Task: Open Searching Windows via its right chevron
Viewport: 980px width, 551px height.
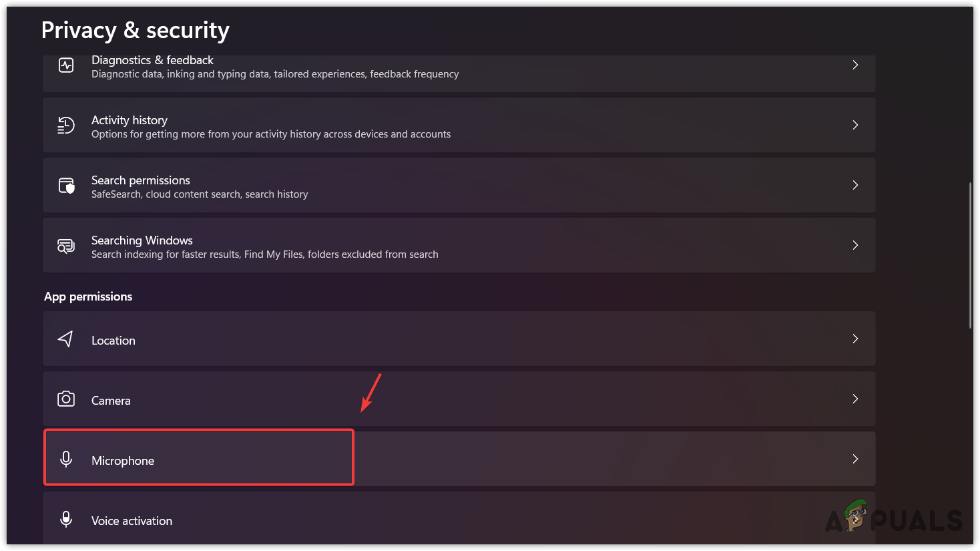Action: pos(855,245)
